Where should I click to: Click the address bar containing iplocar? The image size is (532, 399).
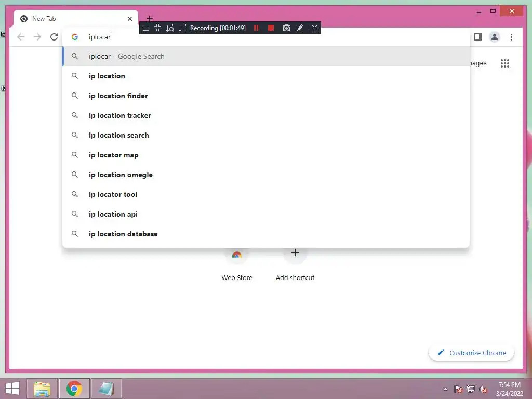pyautogui.click(x=267, y=37)
